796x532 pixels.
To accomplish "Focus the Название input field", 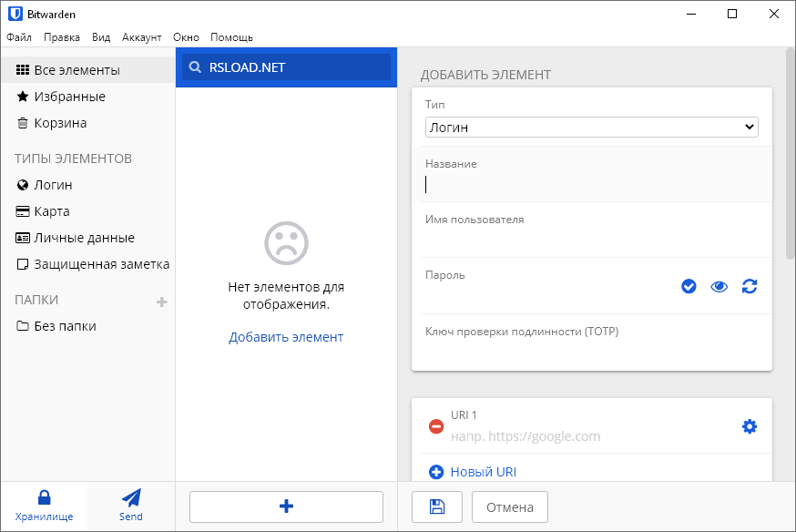I will tap(591, 185).
